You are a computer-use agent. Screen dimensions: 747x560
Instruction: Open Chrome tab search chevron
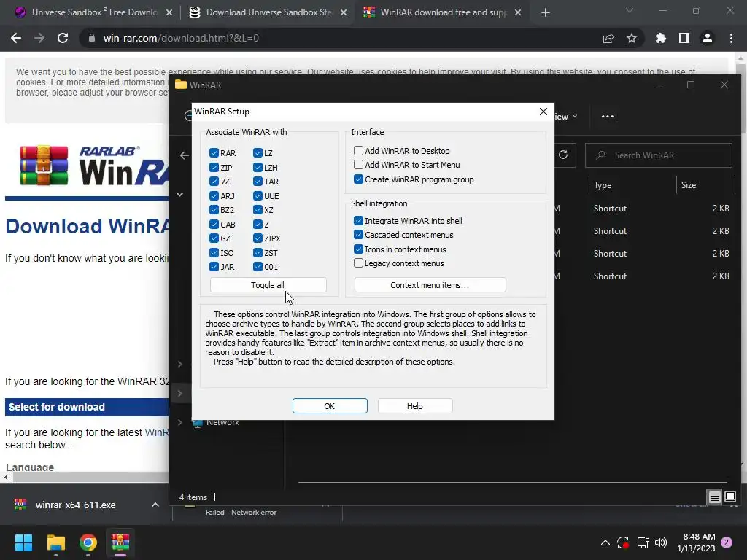[x=630, y=10]
